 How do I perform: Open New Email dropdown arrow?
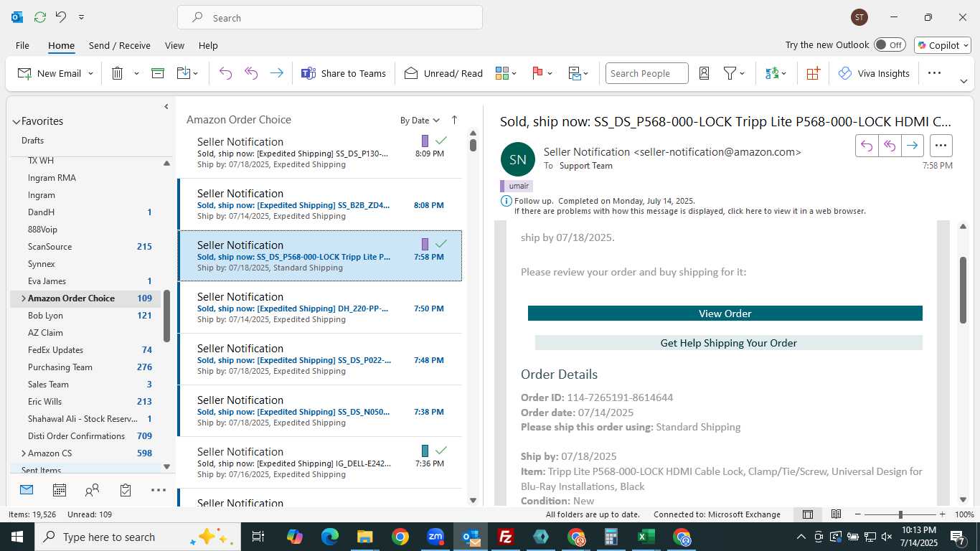point(91,73)
